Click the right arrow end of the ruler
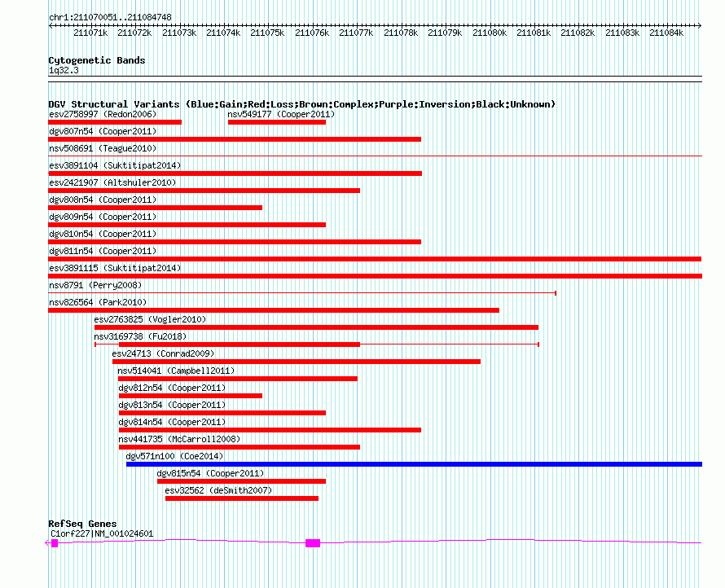 click(x=700, y=26)
